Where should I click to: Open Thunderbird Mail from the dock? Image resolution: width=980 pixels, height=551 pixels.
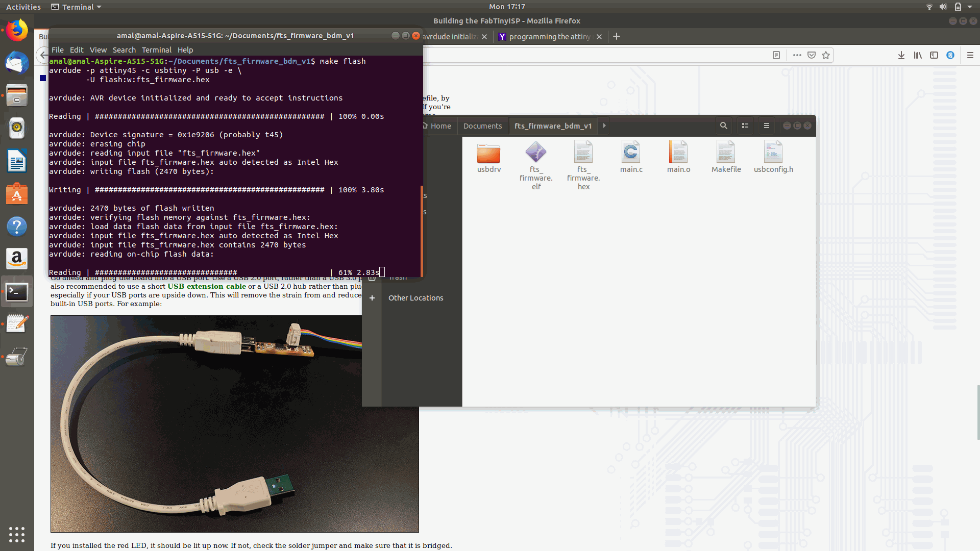point(17,63)
